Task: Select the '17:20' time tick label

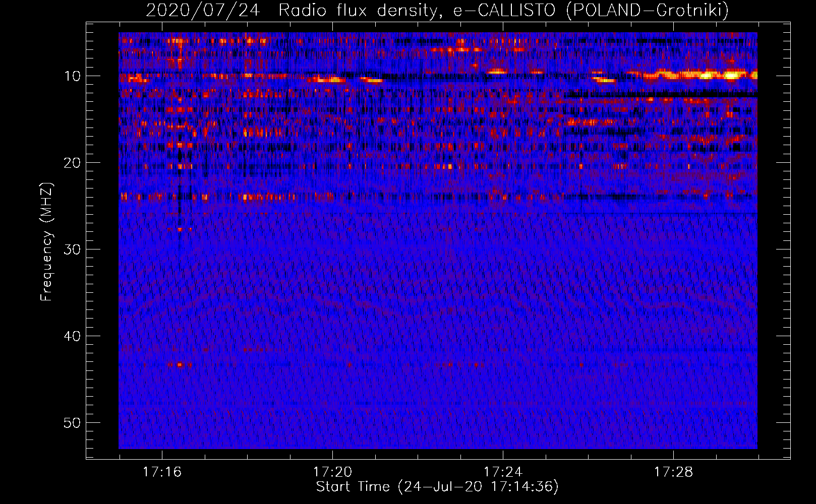Action: click(332, 472)
